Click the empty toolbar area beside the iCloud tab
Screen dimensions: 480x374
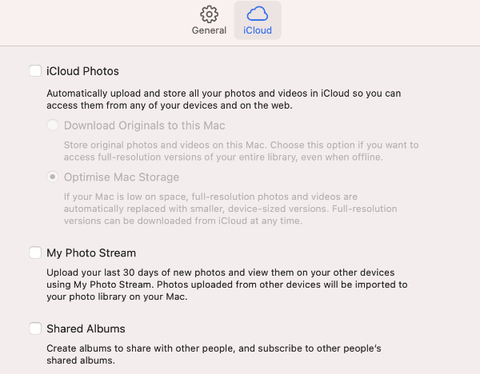pyautogui.click(x=380, y=22)
